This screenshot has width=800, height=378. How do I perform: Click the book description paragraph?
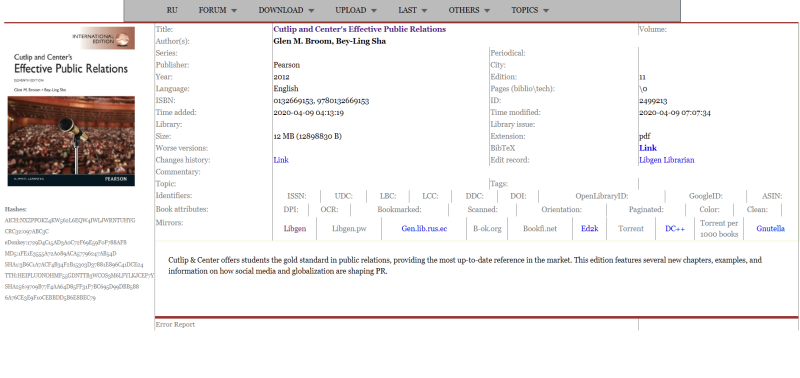[465, 266]
